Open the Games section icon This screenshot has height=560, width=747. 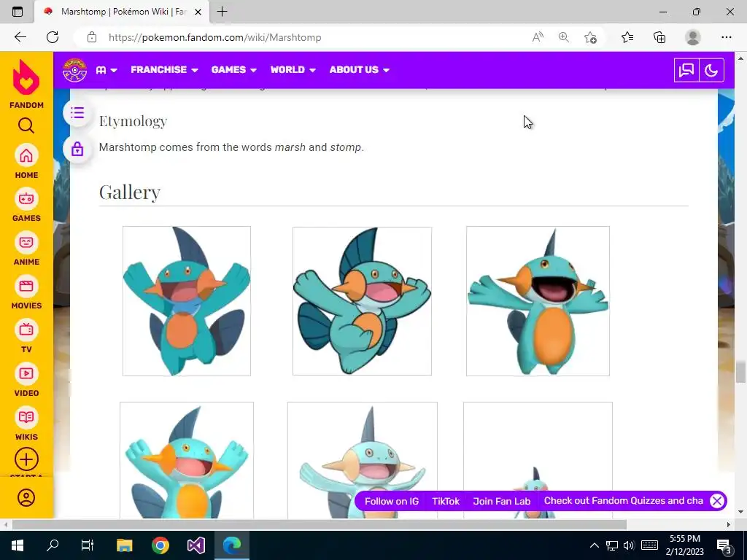click(x=26, y=198)
